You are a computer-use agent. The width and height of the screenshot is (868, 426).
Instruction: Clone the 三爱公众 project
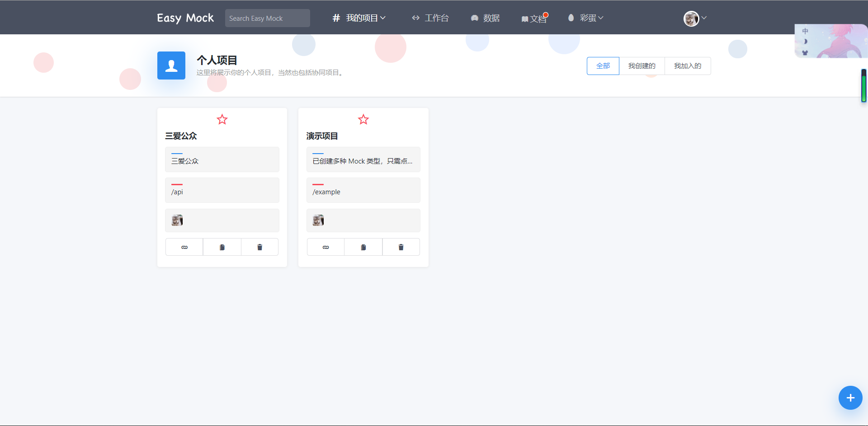click(222, 247)
